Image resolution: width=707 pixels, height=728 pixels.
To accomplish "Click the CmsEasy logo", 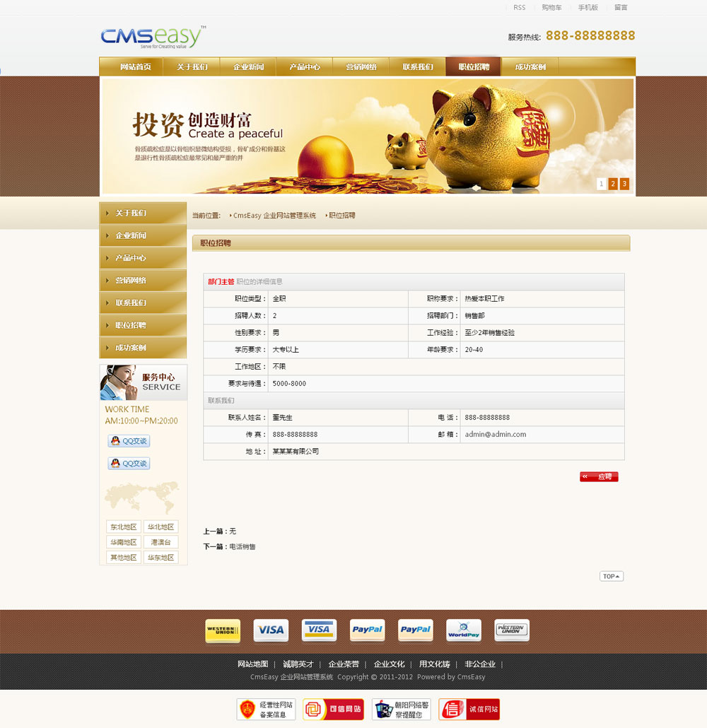I will click(x=153, y=37).
